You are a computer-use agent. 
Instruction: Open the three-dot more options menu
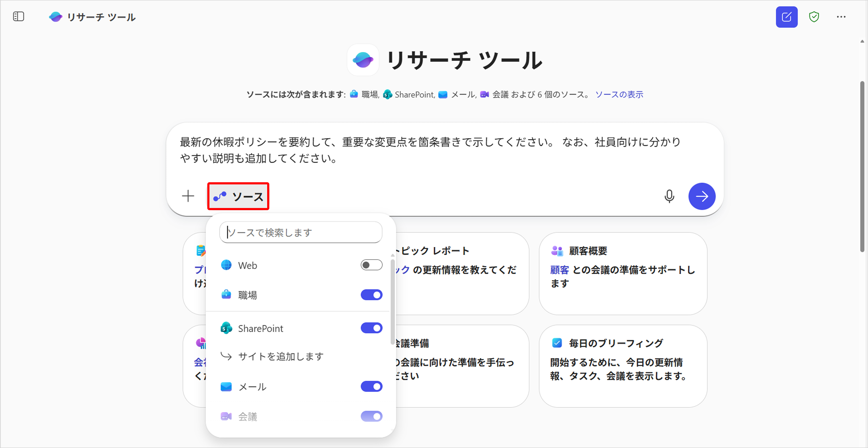click(x=841, y=17)
